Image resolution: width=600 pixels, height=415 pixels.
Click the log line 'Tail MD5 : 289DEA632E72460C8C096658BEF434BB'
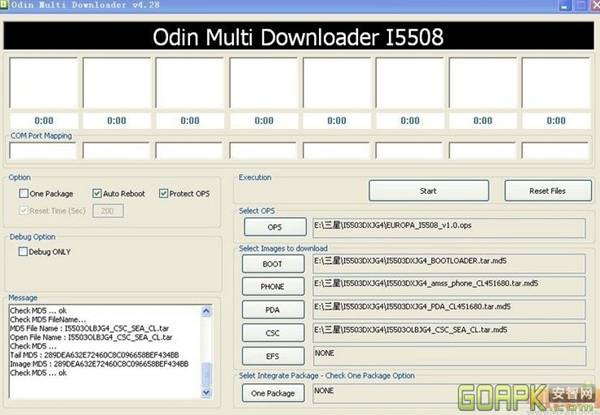pyautogui.click(x=95, y=355)
